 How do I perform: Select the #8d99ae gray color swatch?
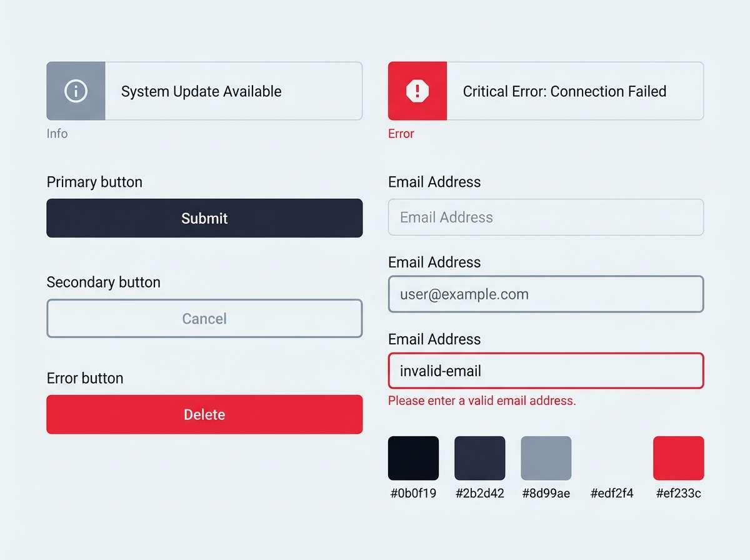tap(546, 457)
